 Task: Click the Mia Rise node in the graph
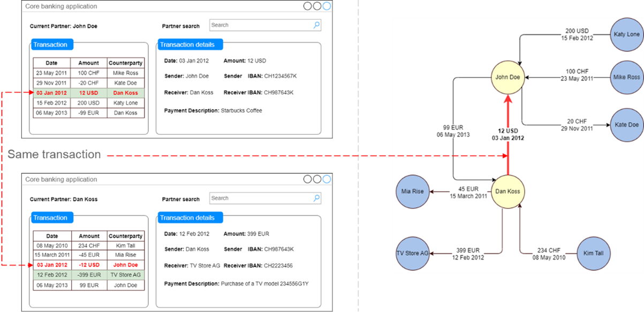413,191
